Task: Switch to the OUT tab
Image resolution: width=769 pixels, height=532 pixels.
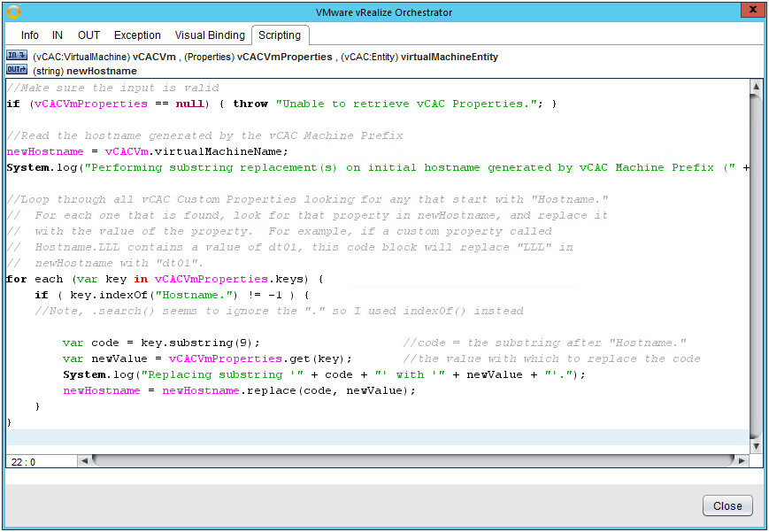Action: [88, 35]
